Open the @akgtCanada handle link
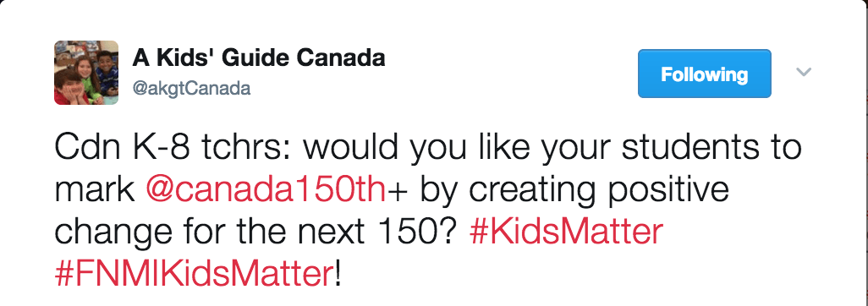 point(191,88)
